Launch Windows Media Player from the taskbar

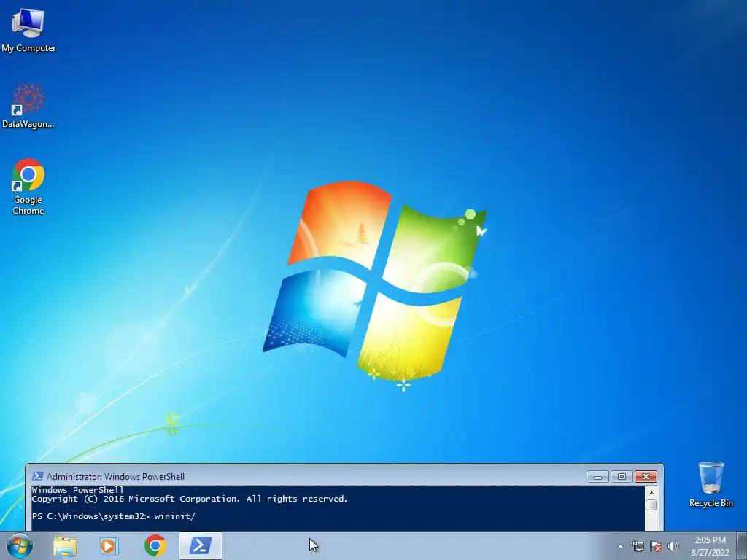point(109,546)
